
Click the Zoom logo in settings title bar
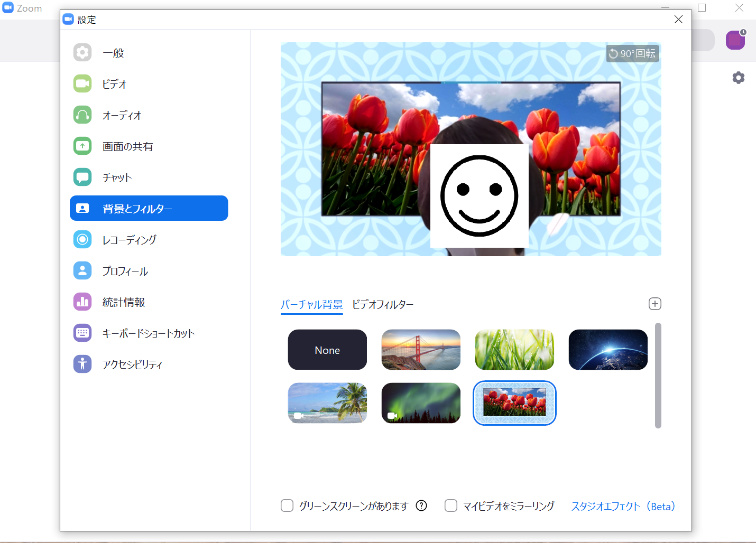68,20
